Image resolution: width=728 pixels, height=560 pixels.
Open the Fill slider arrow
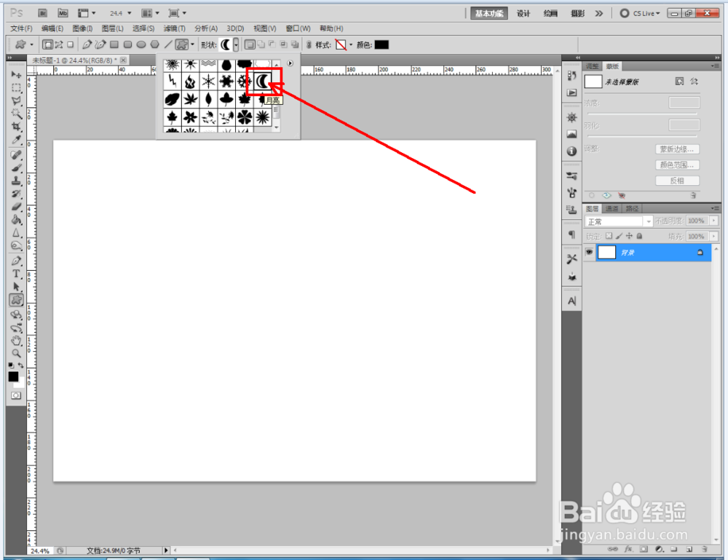pos(714,237)
